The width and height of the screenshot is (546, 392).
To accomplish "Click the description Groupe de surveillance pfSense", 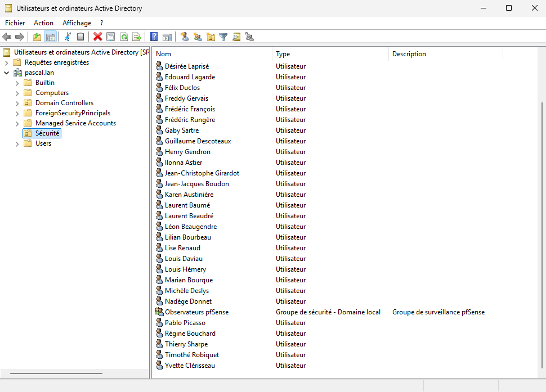I will click(438, 312).
